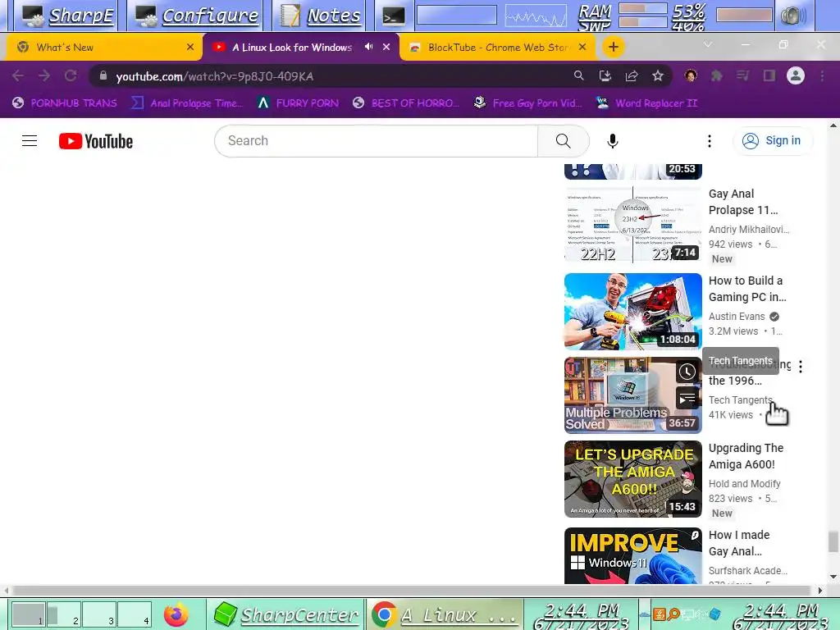Open the How to Build a Gaming PC thumbnail
This screenshot has height=630, width=840.
tap(632, 311)
